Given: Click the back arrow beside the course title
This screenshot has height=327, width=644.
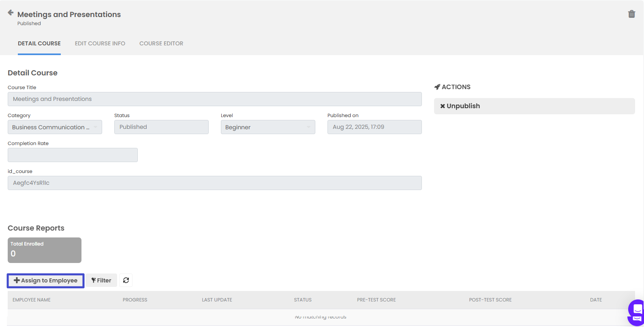Looking at the screenshot, I should point(11,13).
